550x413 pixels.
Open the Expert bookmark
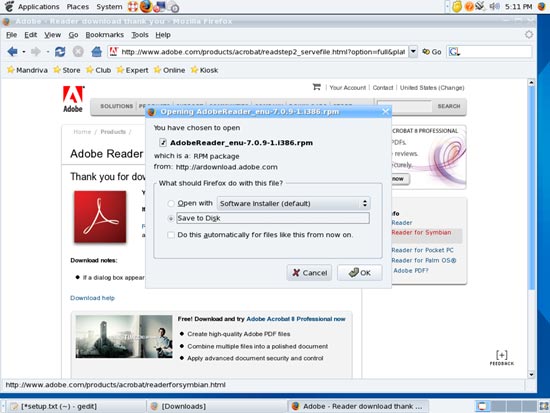click(132, 70)
